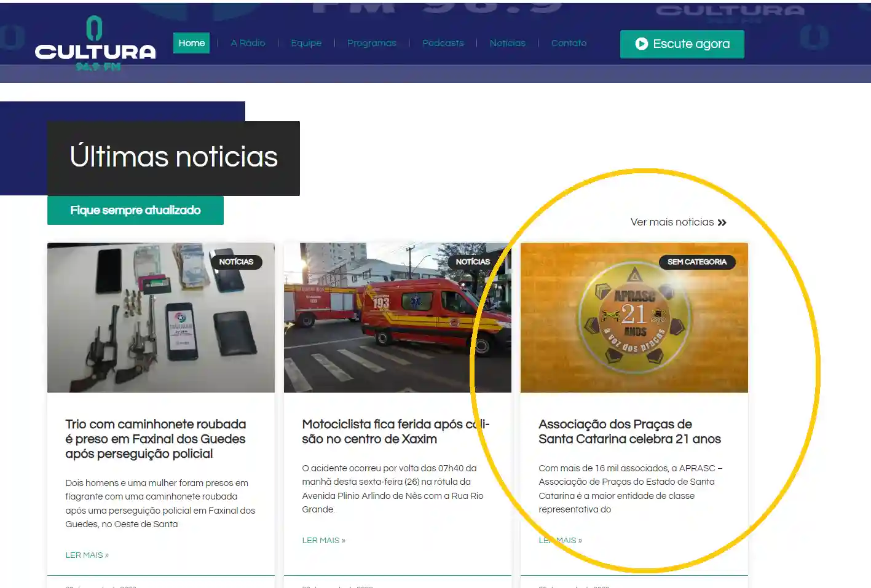Click the play icon in Escute agora
871x588 pixels.
[641, 44]
